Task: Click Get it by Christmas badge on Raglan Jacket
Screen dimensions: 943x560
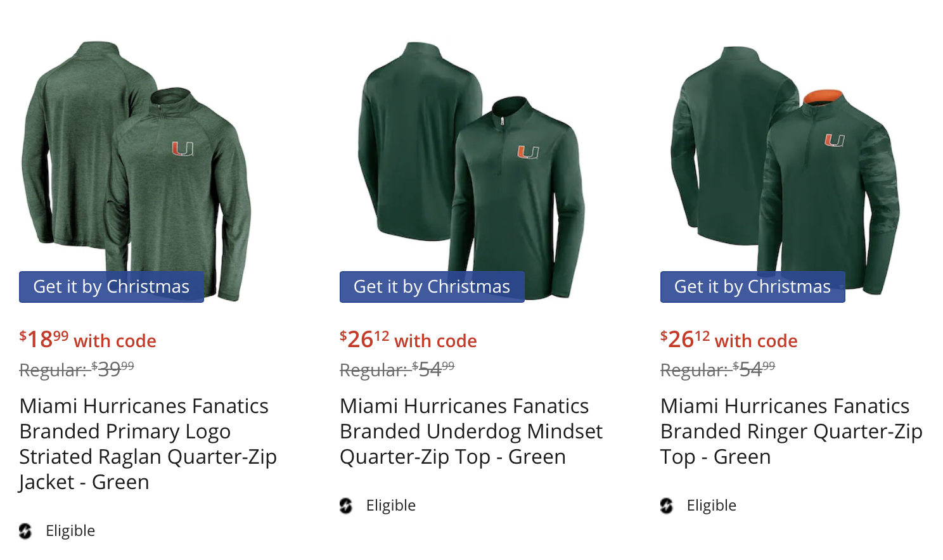Action: (x=112, y=287)
